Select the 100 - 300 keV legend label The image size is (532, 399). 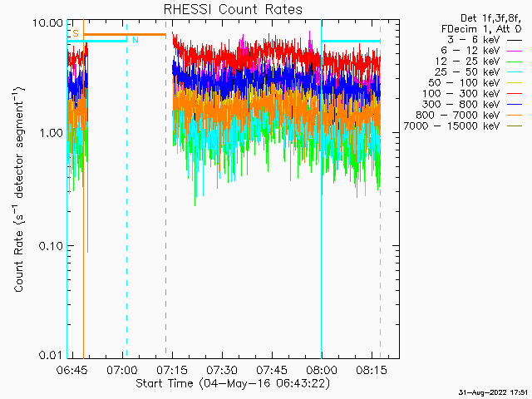point(461,94)
